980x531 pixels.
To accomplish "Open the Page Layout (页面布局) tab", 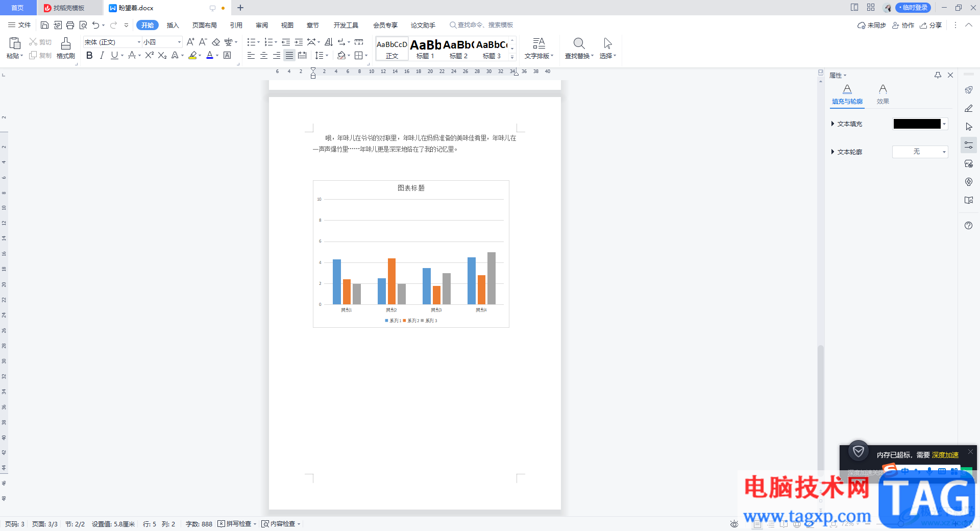I will pos(205,25).
